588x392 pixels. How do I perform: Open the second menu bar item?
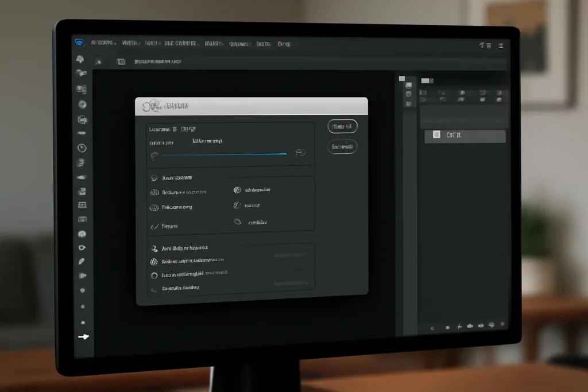coord(131,43)
